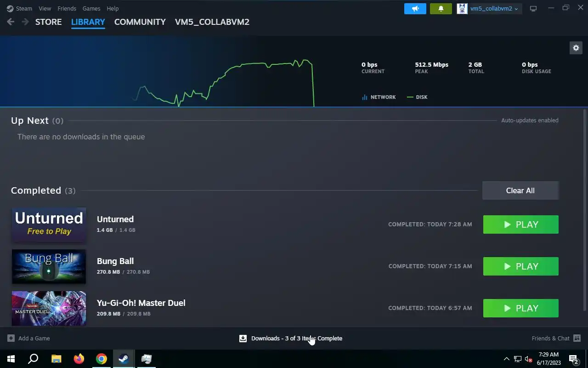
Task: Click the taskbar app next to Steam
Action: (x=146, y=359)
